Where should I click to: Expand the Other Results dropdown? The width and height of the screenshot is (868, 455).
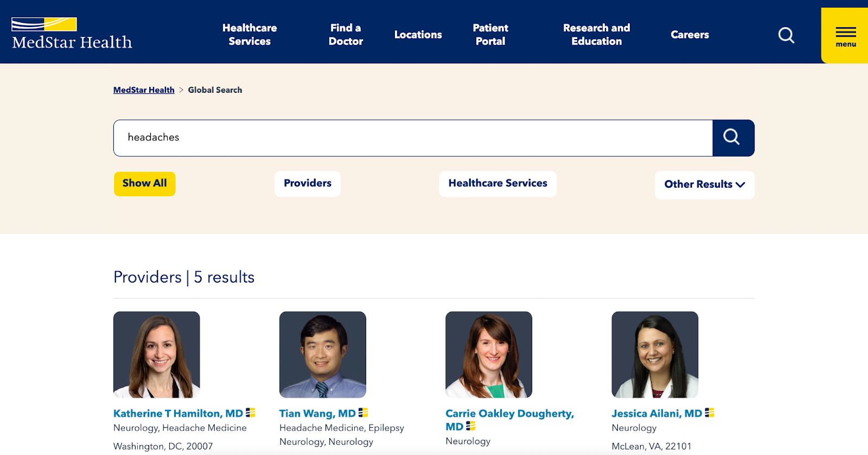(x=705, y=184)
